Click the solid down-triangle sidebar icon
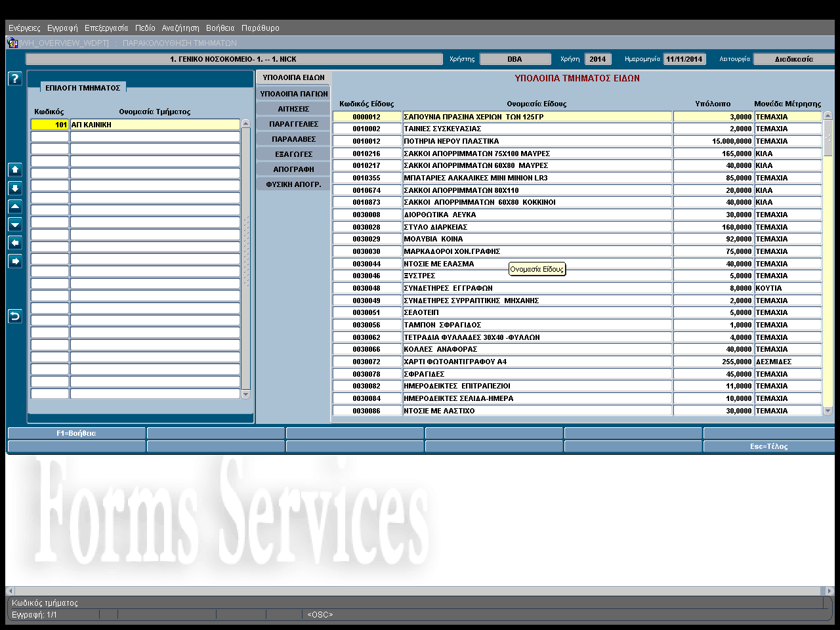 (x=15, y=224)
